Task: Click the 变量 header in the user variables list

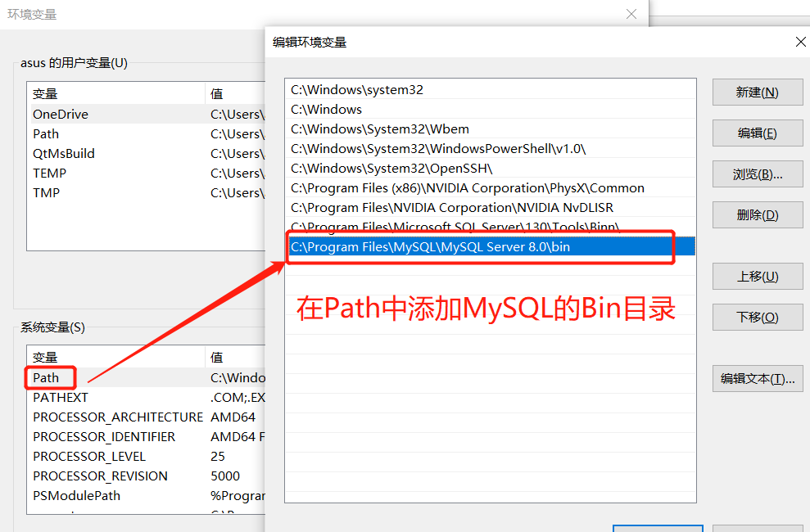Action: 118,94
